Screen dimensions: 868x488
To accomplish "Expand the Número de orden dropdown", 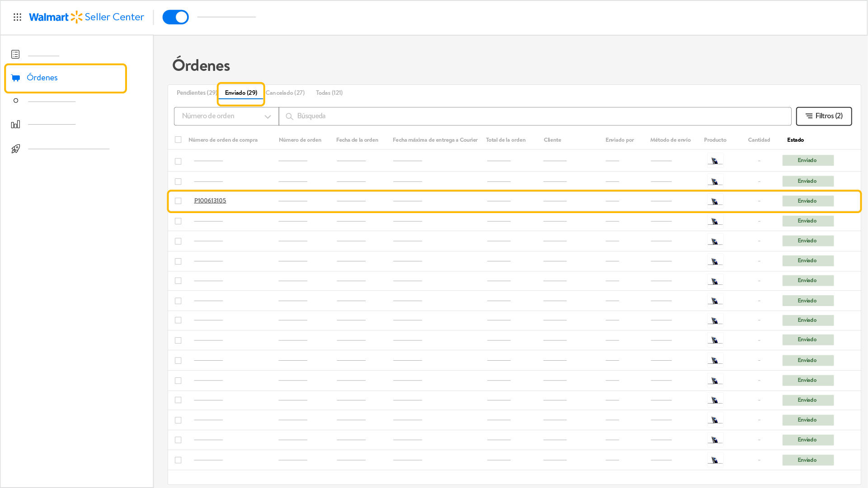I will point(226,116).
